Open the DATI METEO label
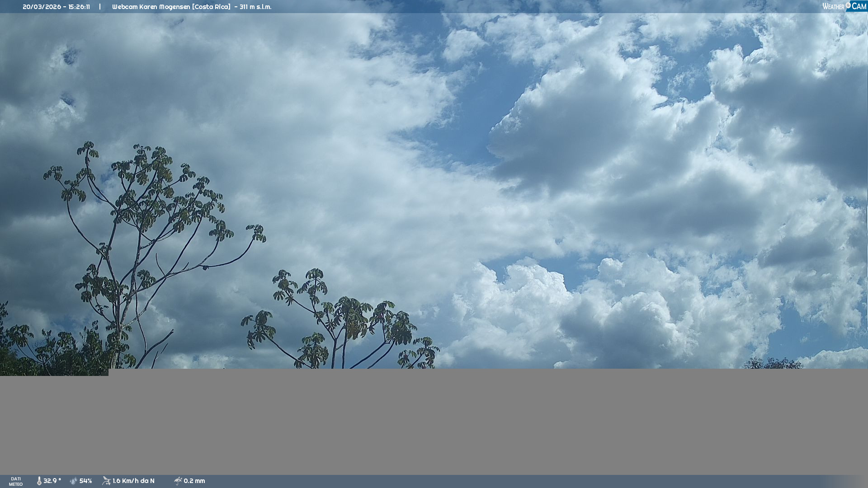The width and height of the screenshot is (868, 488). 16,481
